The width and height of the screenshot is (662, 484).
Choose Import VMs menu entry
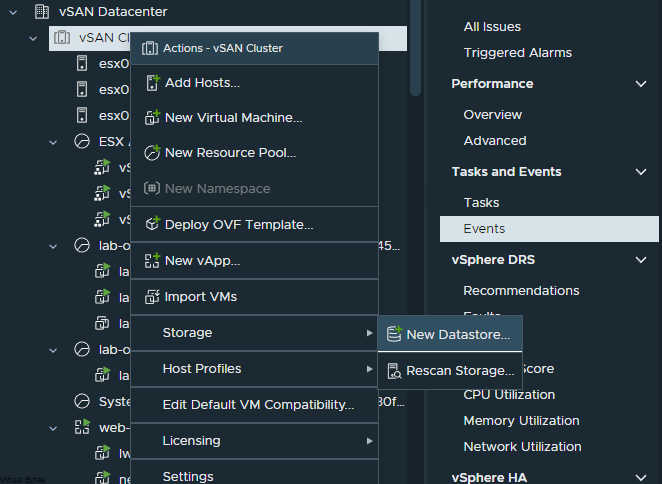click(255, 296)
